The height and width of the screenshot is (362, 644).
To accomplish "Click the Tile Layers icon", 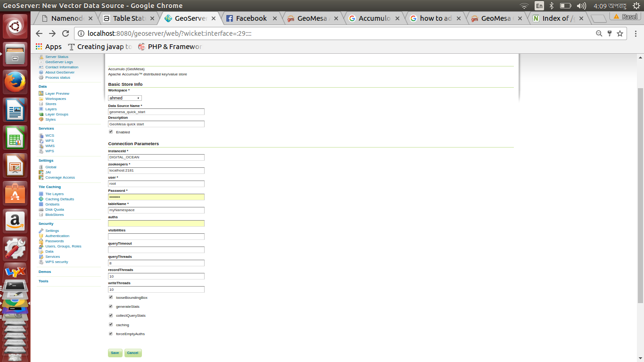I will tap(41, 194).
